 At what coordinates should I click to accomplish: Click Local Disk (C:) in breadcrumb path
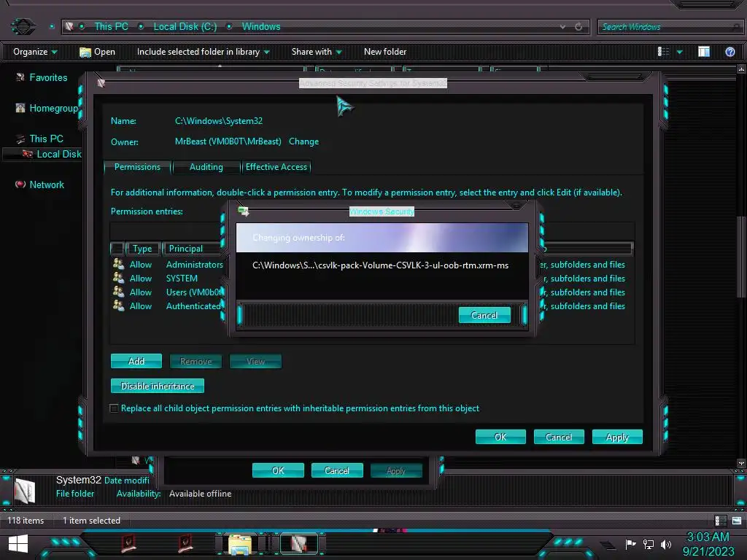(x=185, y=27)
